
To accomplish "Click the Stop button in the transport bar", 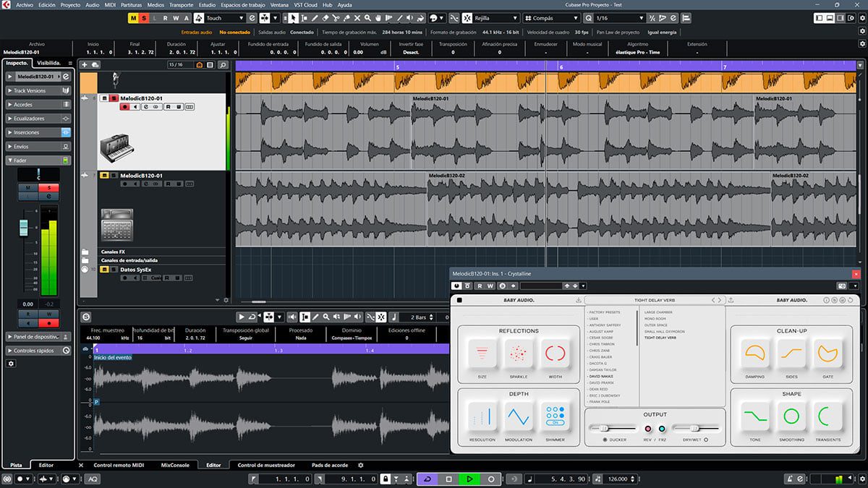I will coord(448,479).
